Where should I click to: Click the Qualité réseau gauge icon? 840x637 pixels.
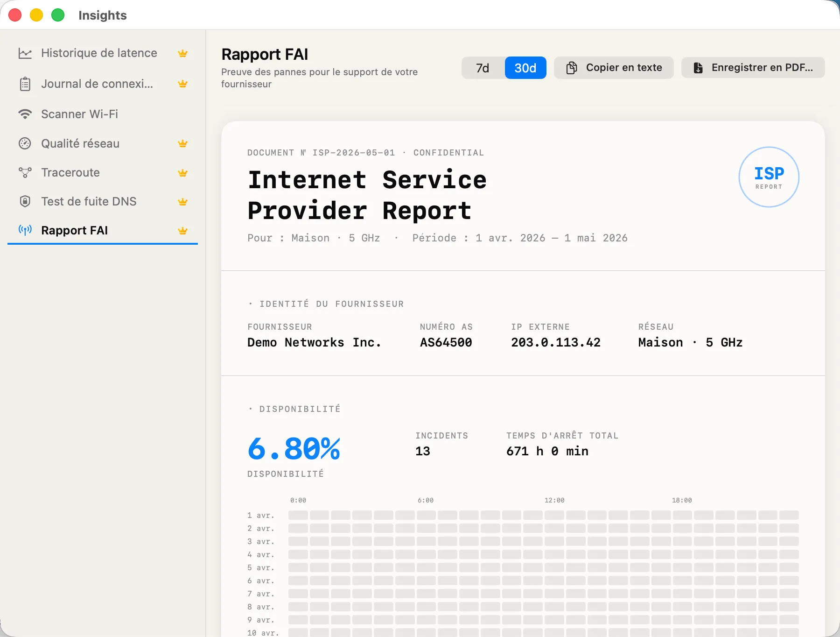[25, 143]
